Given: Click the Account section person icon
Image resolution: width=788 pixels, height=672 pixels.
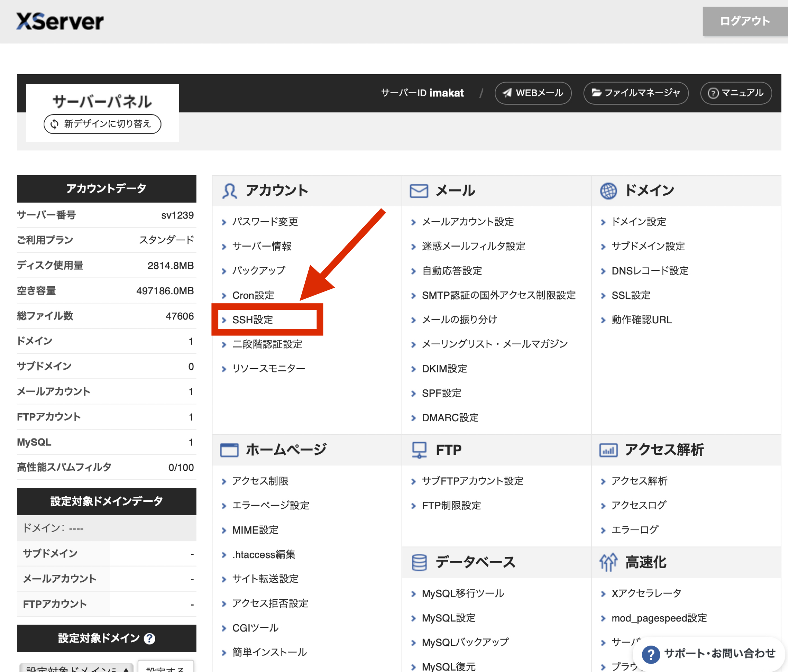Looking at the screenshot, I should tap(229, 191).
